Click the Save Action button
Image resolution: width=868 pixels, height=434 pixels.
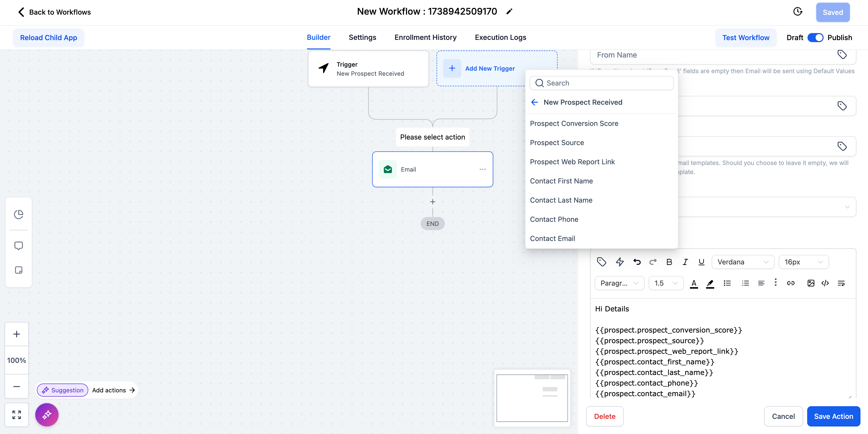833,417
